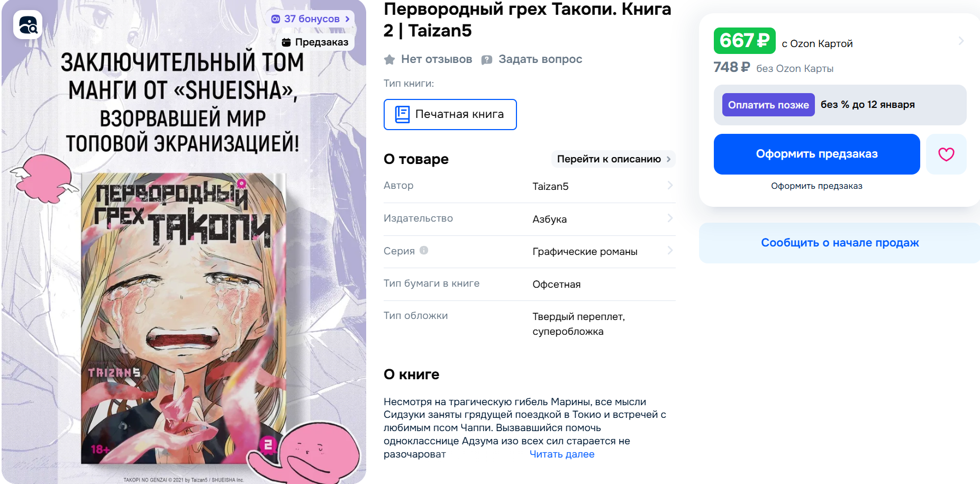Choose Оплатить позже option
Image resolution: width=980 pixels, height=484 pixels.
768,105
